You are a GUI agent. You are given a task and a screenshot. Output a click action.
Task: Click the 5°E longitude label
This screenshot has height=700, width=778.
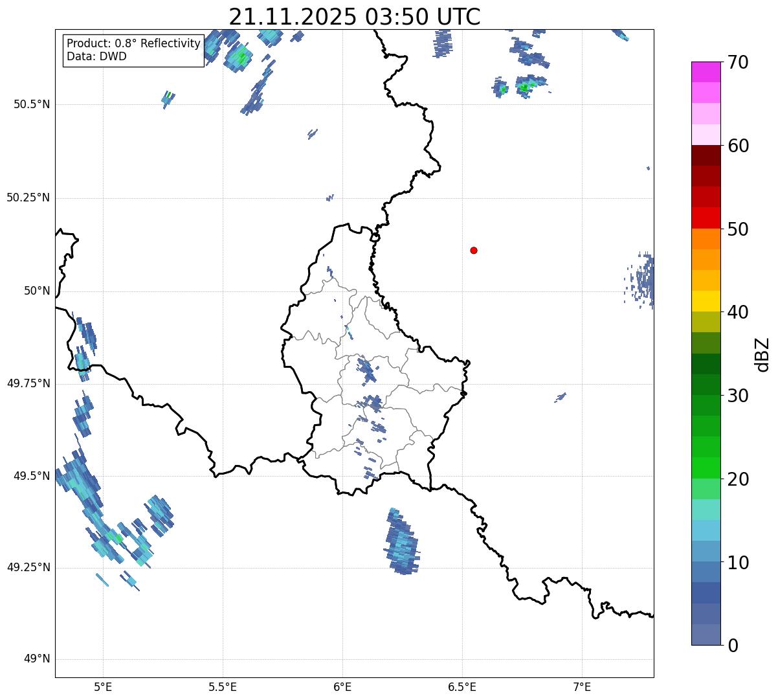pos(103,687)
